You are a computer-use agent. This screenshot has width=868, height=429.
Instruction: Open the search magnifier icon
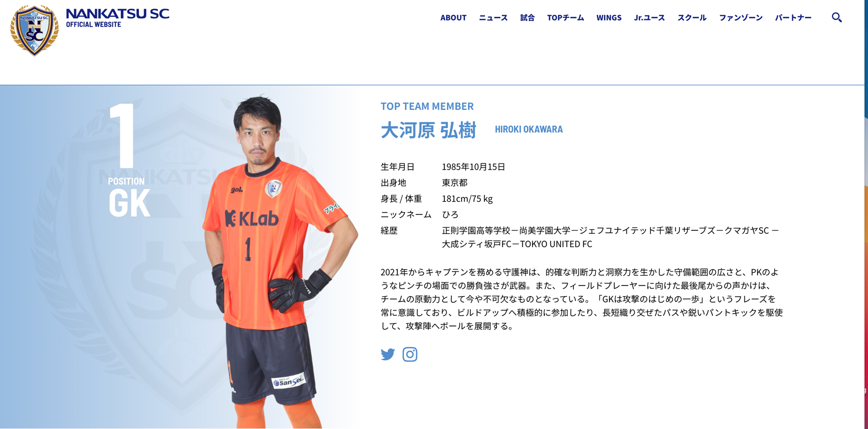point(836,17)
